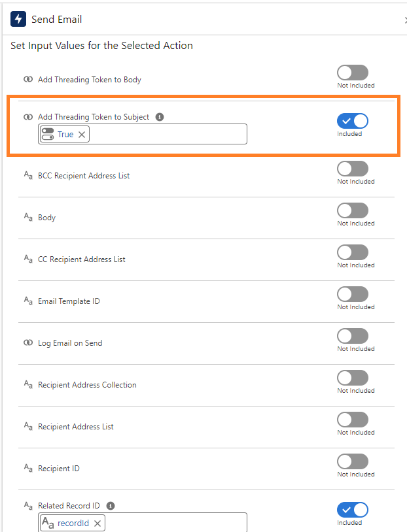Select the recordId pill text
The image size is (407, 532).
[x=73, y=524]
